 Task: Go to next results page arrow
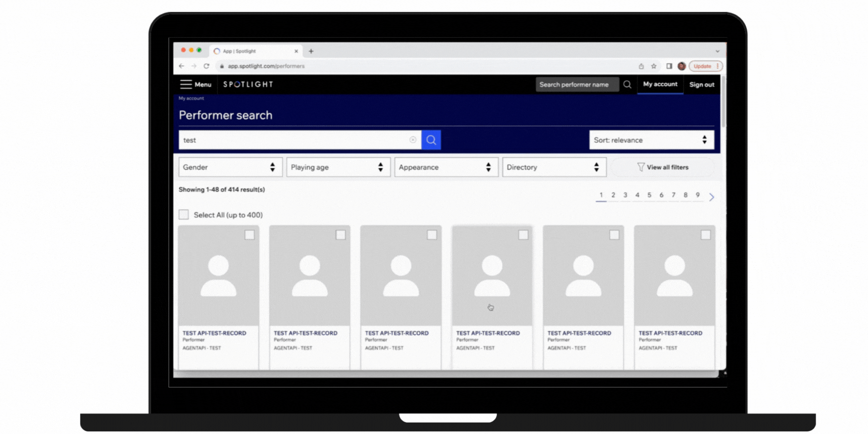(x=711, y=197)
